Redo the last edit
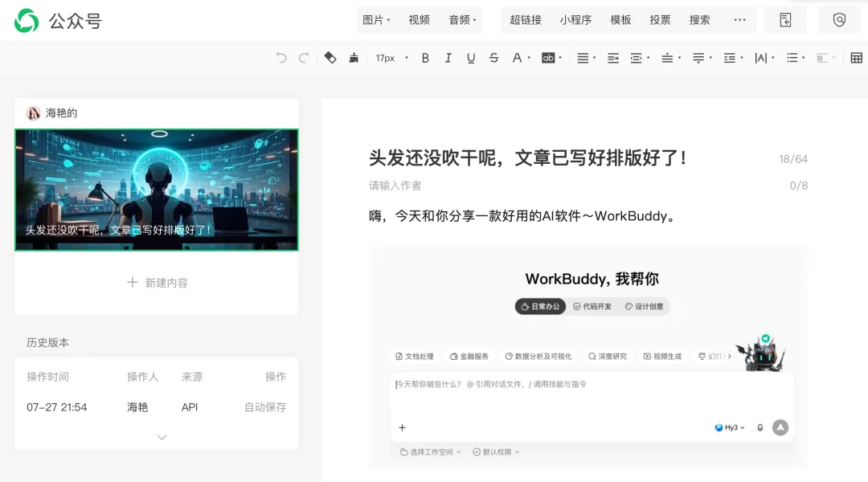Viewport: 868px width, 482px height. [303, 58]
